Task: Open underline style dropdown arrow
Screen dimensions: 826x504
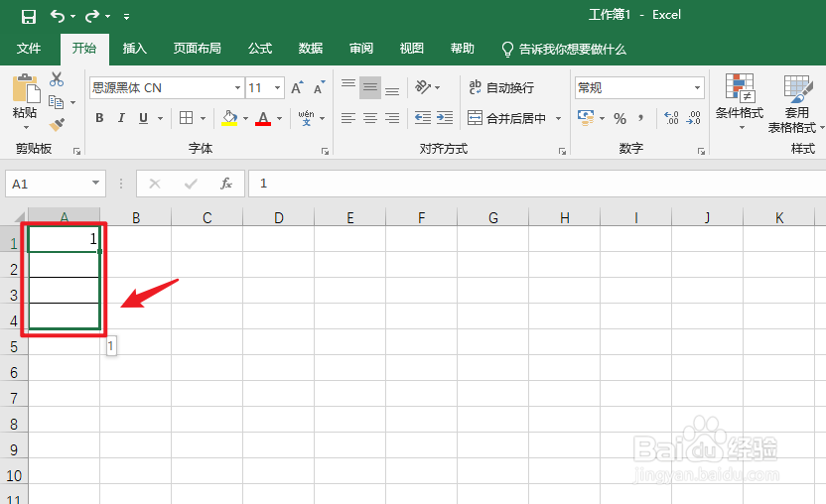Action: (160, 118)
